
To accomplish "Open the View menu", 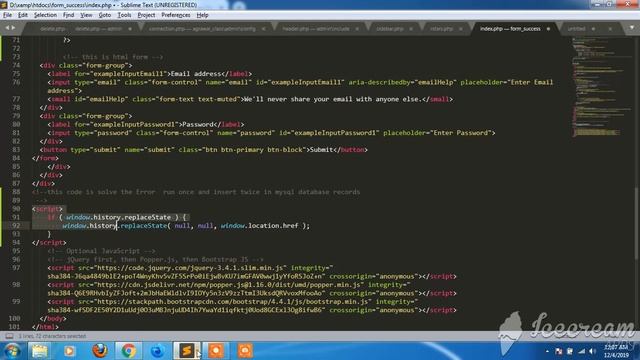I will pyautogui.click(x=86, y=15).
